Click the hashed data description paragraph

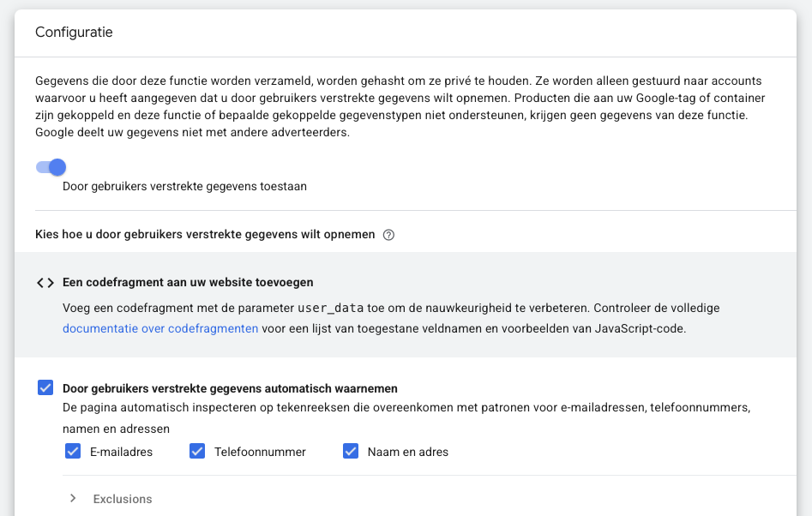click(400, 107)
